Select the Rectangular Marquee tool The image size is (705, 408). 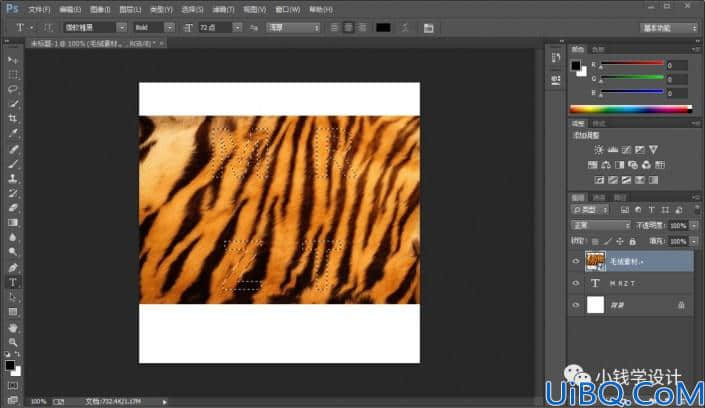click(x=13, y=75)
